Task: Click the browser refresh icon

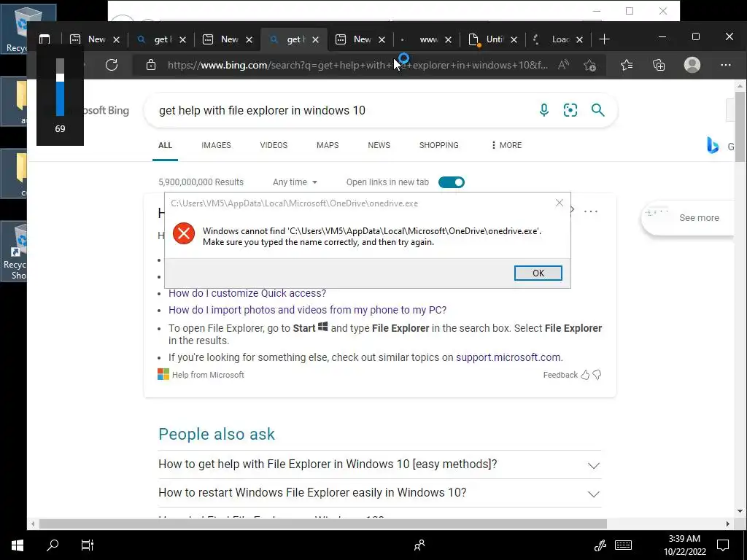Action: pos(112,65)
